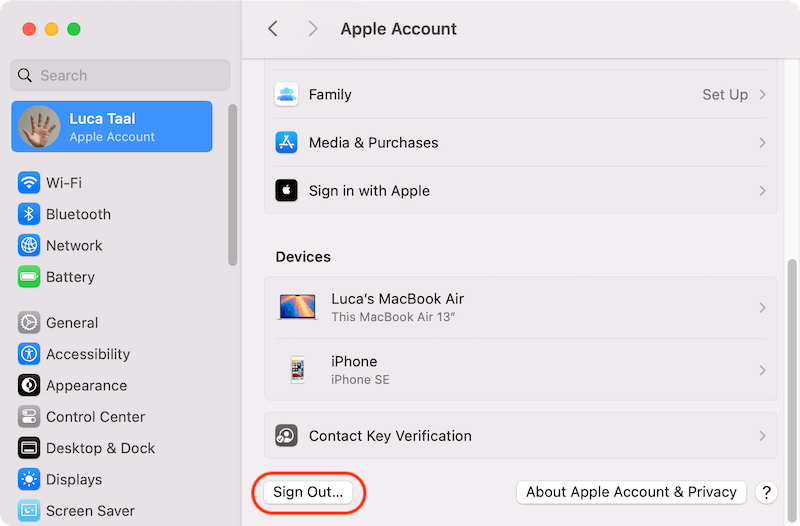The width and height of the screenshot is (800, 526).
Task: Click the Sign in with Apple logo icon
Action: [x=286, y=191]
